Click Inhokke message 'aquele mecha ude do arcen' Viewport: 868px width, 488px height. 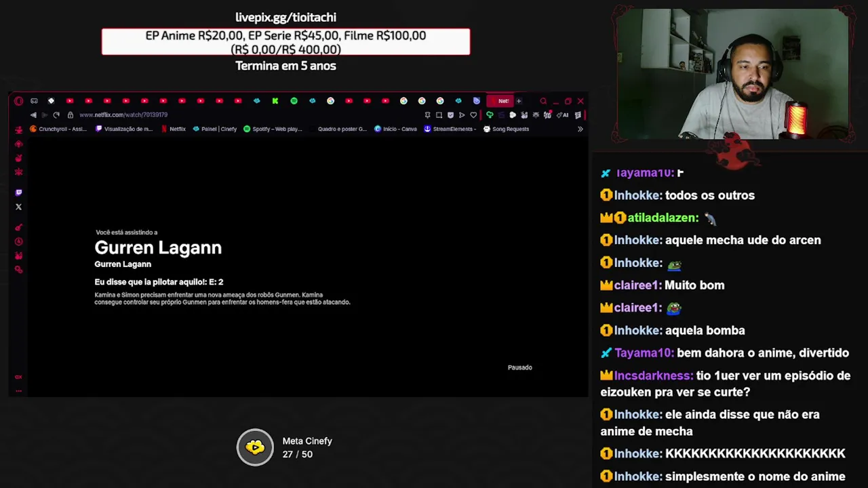[x=743, y=240]
